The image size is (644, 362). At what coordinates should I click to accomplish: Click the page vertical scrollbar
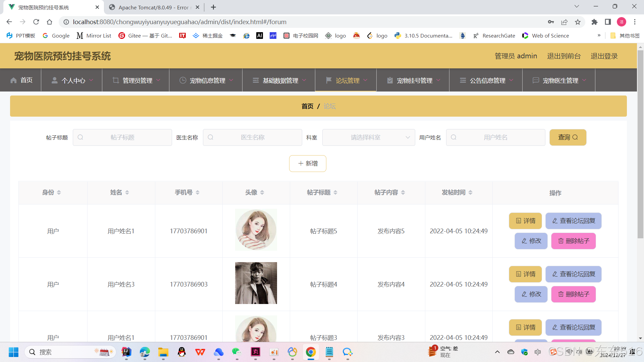click(x=640, y=144)
